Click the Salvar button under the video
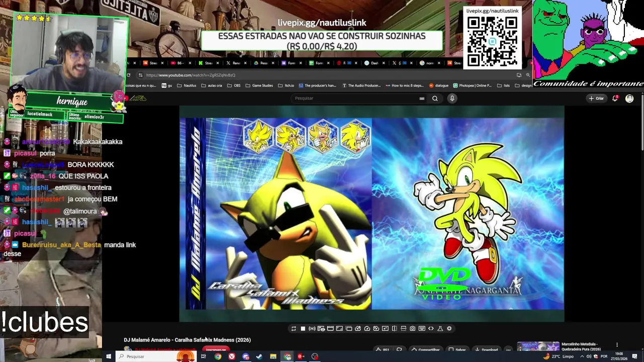The image size is (644, 362). (457, 349)
